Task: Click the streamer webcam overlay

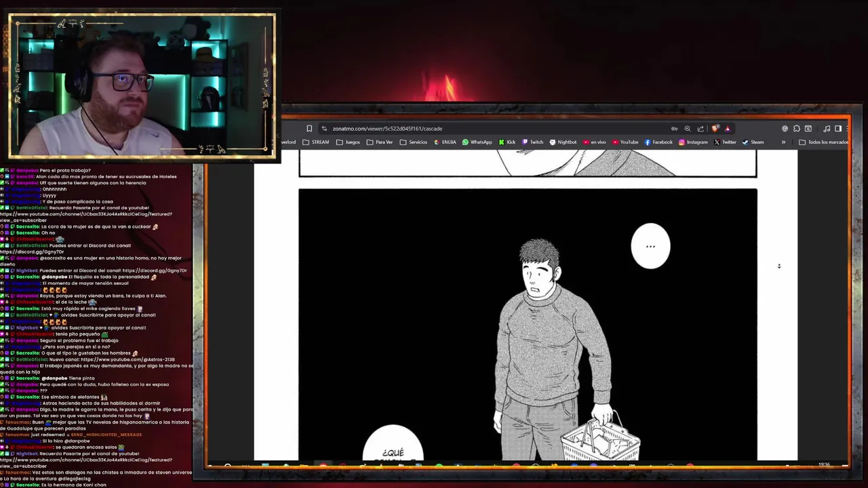Action: 142,86
